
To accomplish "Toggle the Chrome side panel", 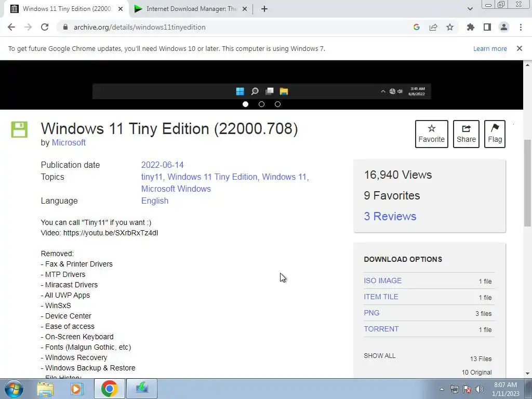I will [487, 27].
